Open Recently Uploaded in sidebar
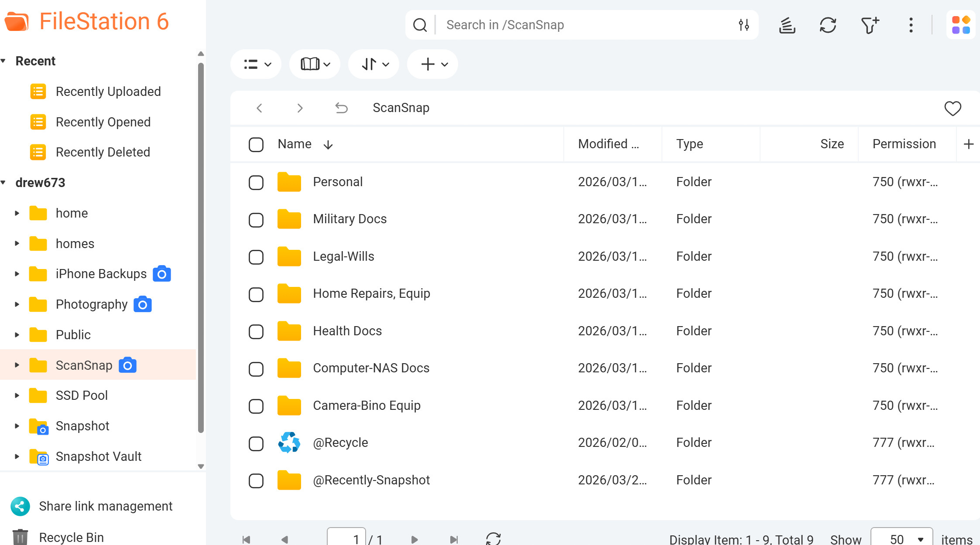 (x=108, y=92)
